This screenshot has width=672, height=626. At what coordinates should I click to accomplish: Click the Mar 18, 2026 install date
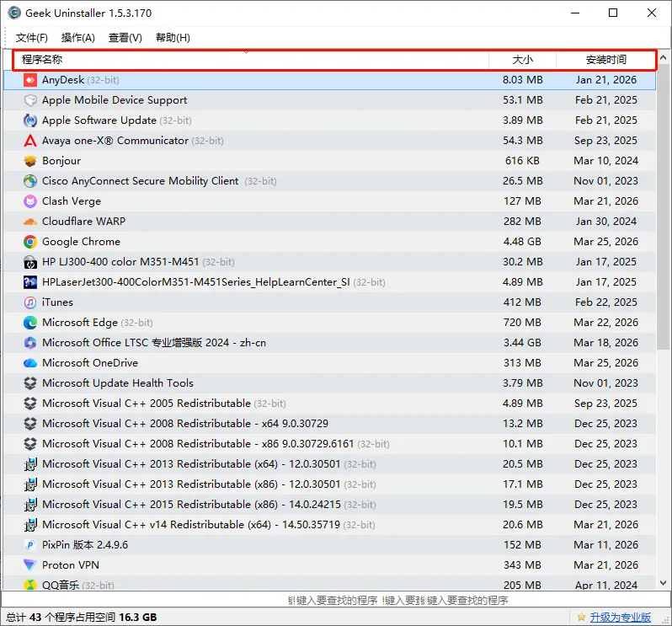coord(606,343)
